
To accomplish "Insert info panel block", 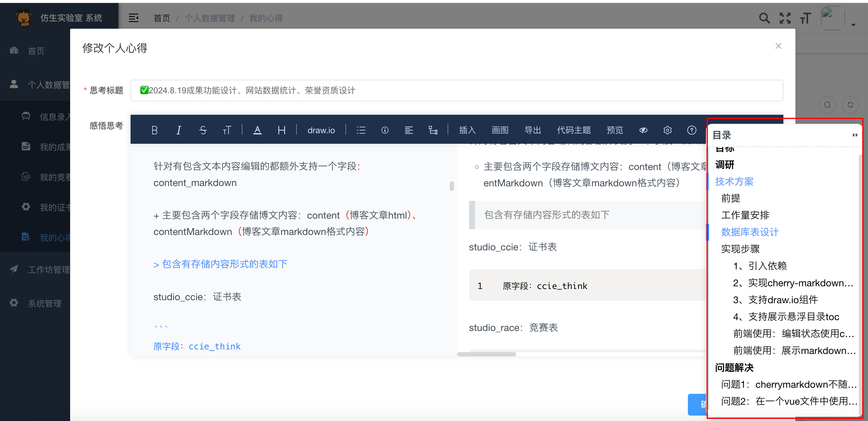I will coord(385,130).
